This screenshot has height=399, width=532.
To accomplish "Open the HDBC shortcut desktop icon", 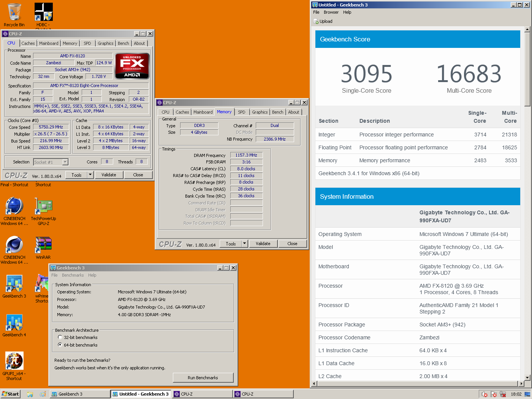I will pos(43,15).
